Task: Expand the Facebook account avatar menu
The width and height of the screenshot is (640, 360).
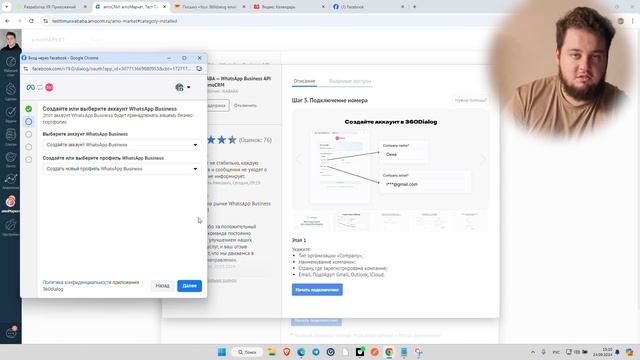Action: point(182,87)
